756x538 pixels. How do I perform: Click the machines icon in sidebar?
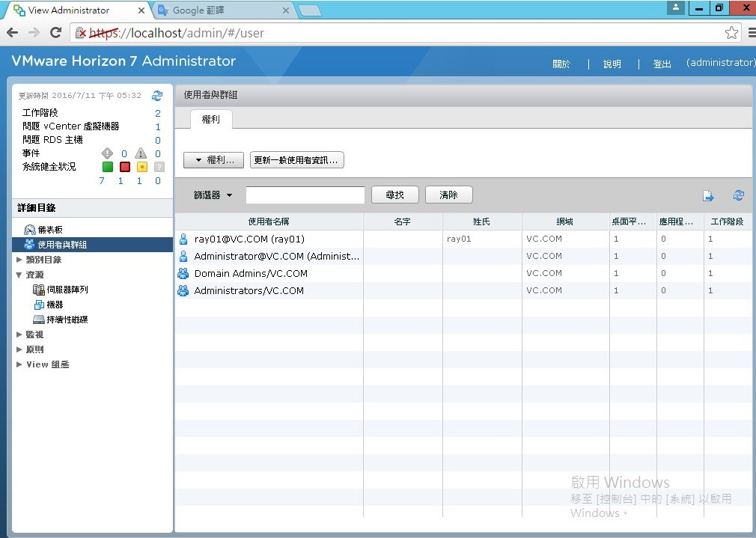39,305
